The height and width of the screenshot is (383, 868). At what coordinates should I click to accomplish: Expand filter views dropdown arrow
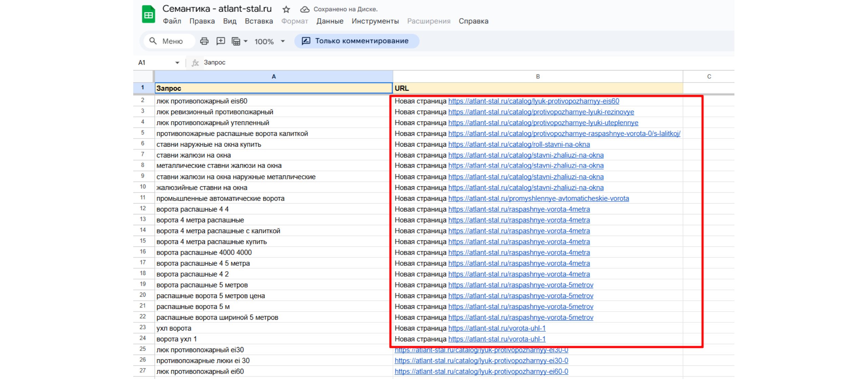(246, 41)
